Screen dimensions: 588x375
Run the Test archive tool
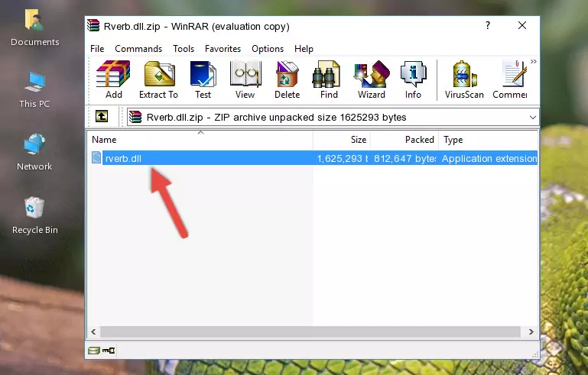pos(203,79)
